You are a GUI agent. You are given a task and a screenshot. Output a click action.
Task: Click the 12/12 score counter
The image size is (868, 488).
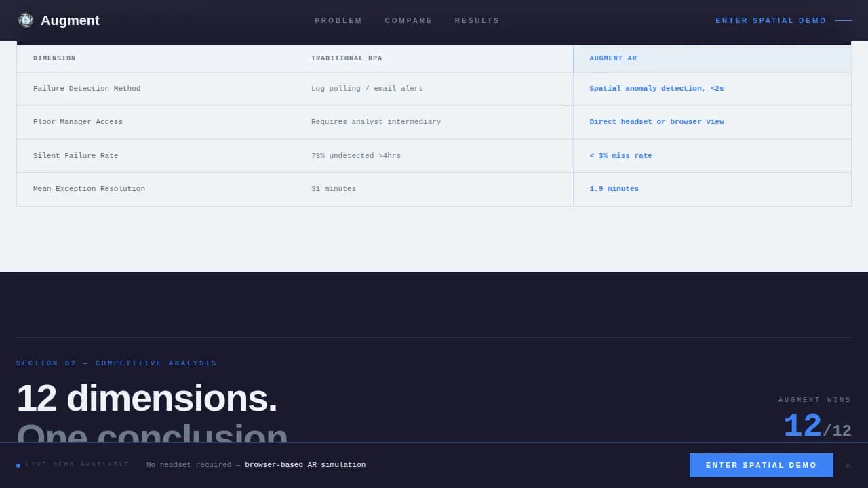click(x=817, y=427)
